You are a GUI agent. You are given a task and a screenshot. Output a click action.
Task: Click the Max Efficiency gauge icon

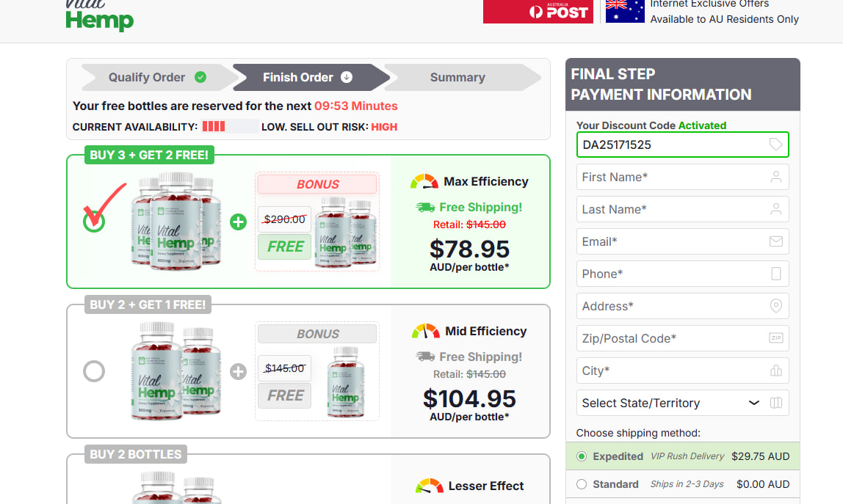(424, 182)
